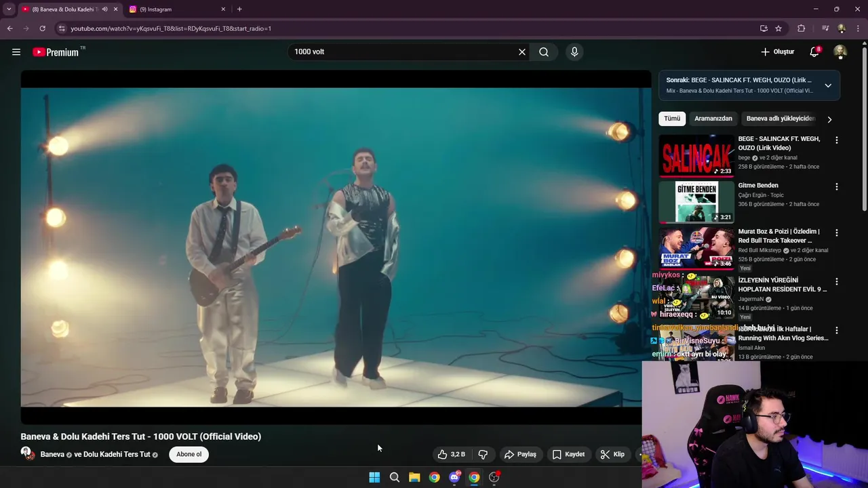Install app icon in address bar
This screenshot has width=868, height=488.
764,28
